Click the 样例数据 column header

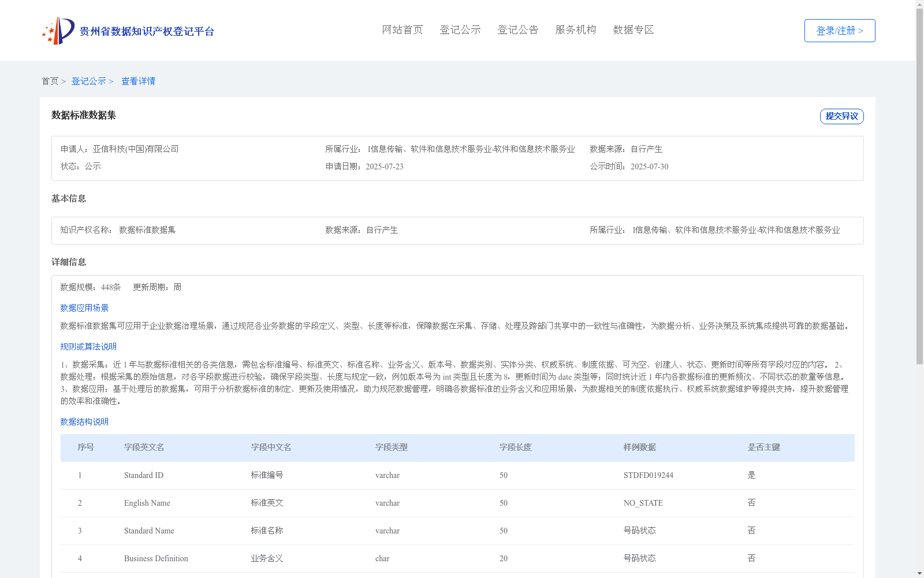640,447
